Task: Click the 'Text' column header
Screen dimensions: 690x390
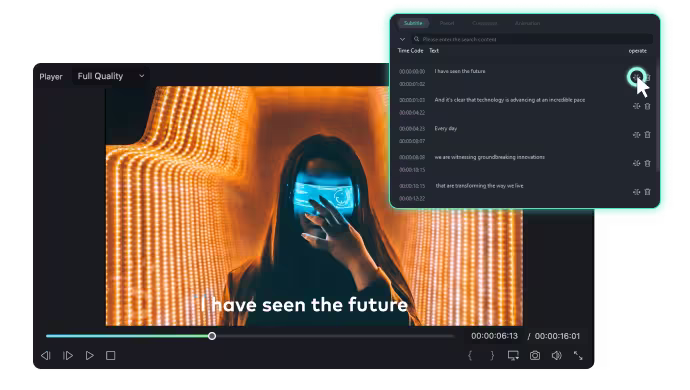Action: (x=434, y=51)
